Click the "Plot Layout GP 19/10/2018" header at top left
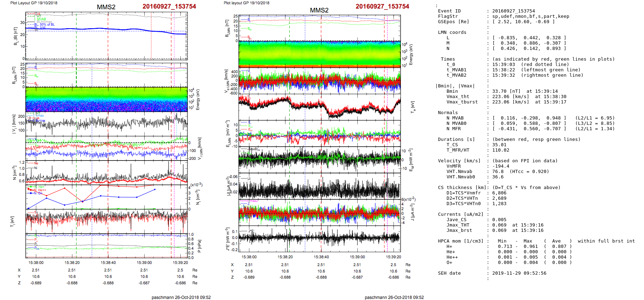This screenshot has height=300, width=644. pos(34,3)
